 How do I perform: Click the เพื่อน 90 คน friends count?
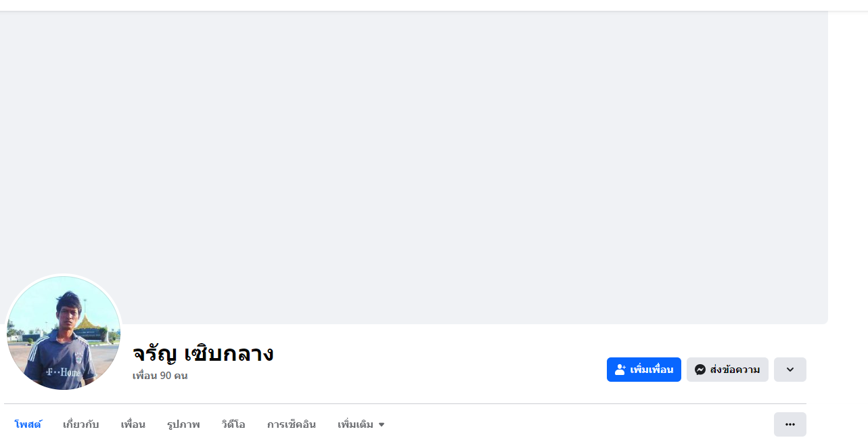click(160, 376)
